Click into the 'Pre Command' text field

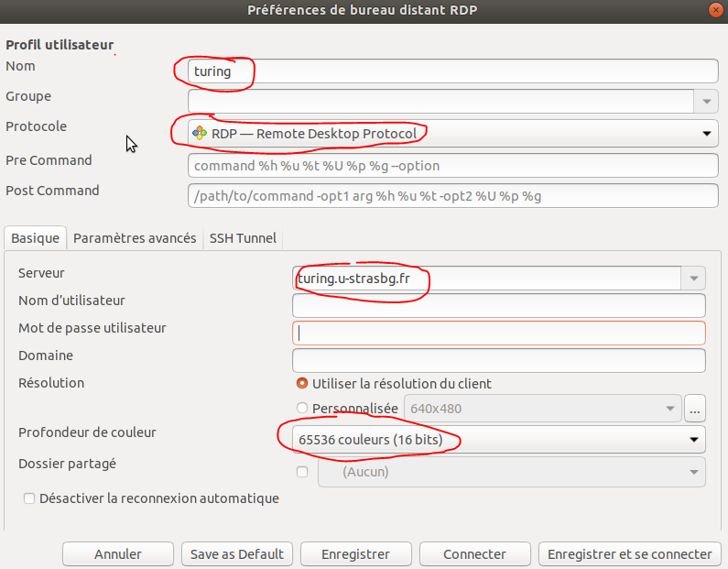(452, 166)
